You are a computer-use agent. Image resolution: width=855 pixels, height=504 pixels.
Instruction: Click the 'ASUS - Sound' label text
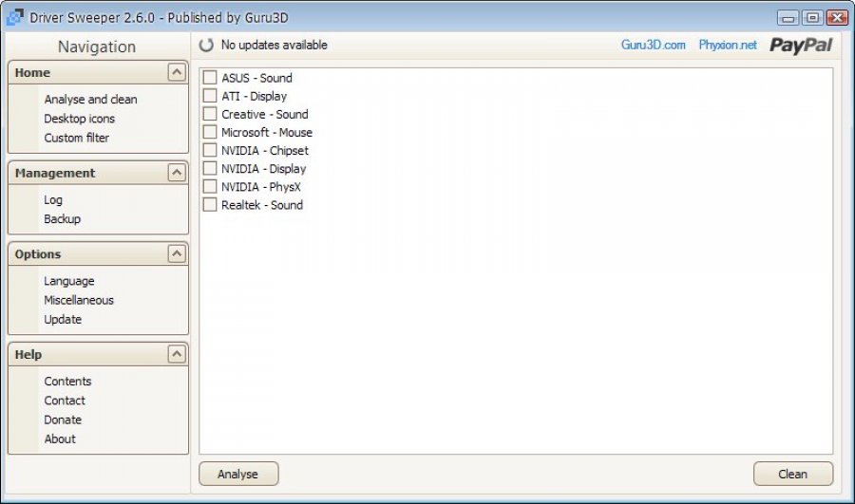tap(256, 78)
